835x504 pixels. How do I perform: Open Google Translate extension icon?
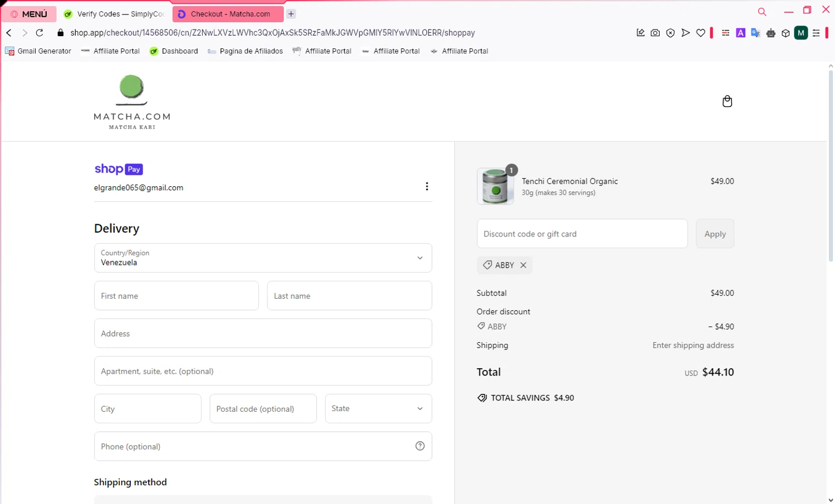click(x=755, y=33)
